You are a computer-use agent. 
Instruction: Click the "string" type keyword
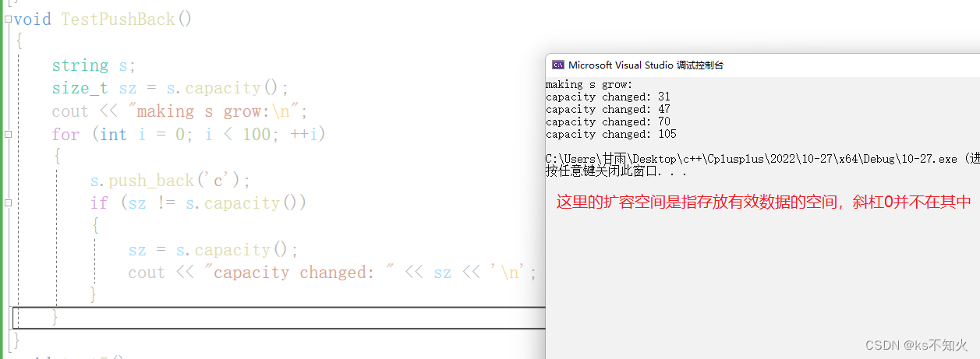(x=80, y=65)
